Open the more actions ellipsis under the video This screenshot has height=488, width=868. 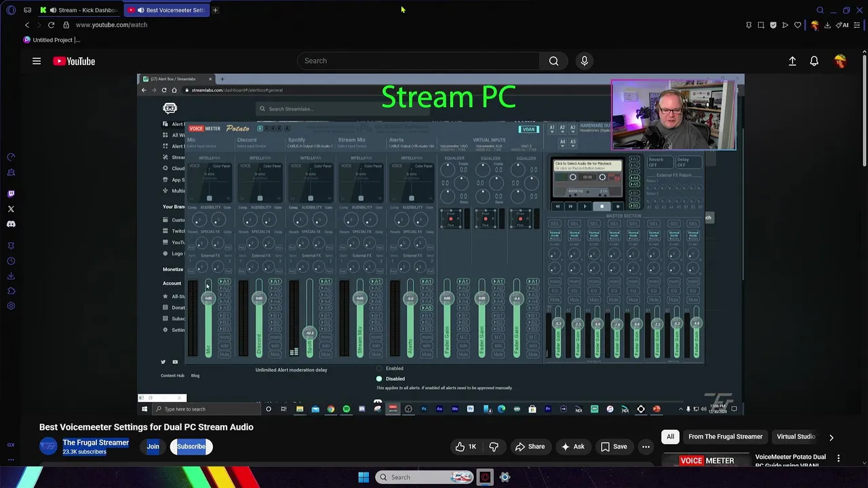[x=646, y=447]
